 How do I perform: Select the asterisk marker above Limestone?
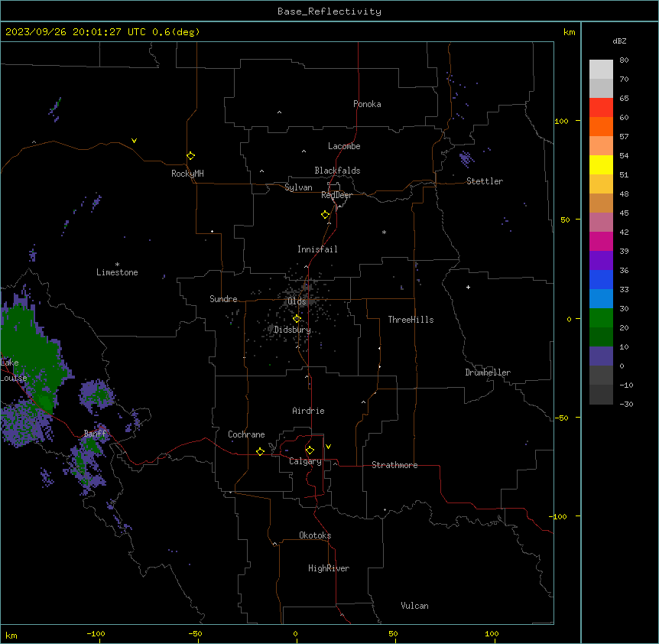click(117, 264)
